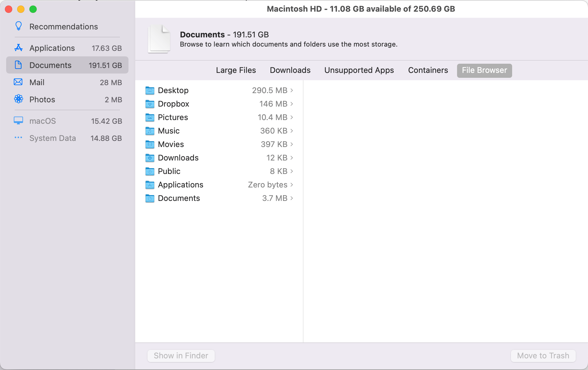
Task: Open the Music folder icon
Action: [150, 131]
